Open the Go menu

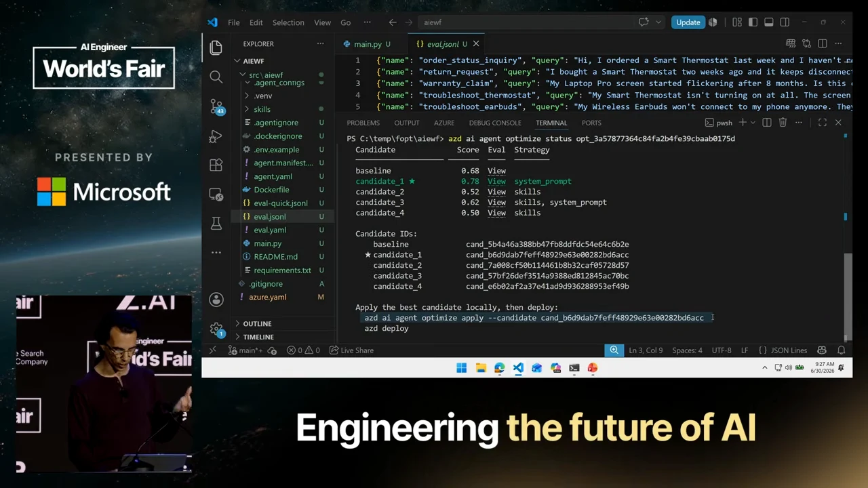coord(345,22)
